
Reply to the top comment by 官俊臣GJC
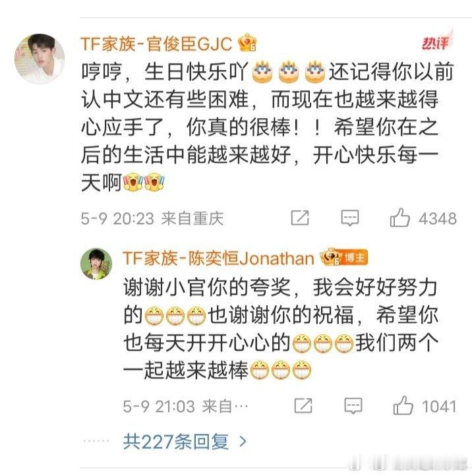[350, 218]
